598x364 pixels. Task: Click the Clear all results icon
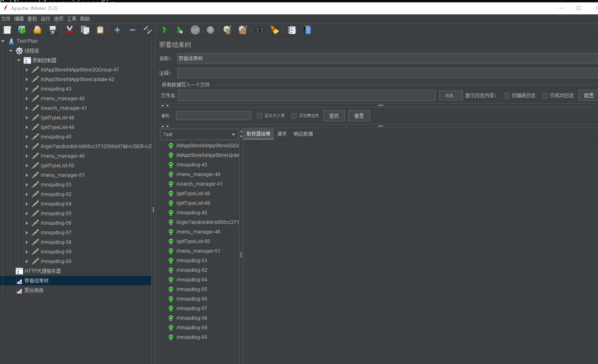[x=242, y=30]
